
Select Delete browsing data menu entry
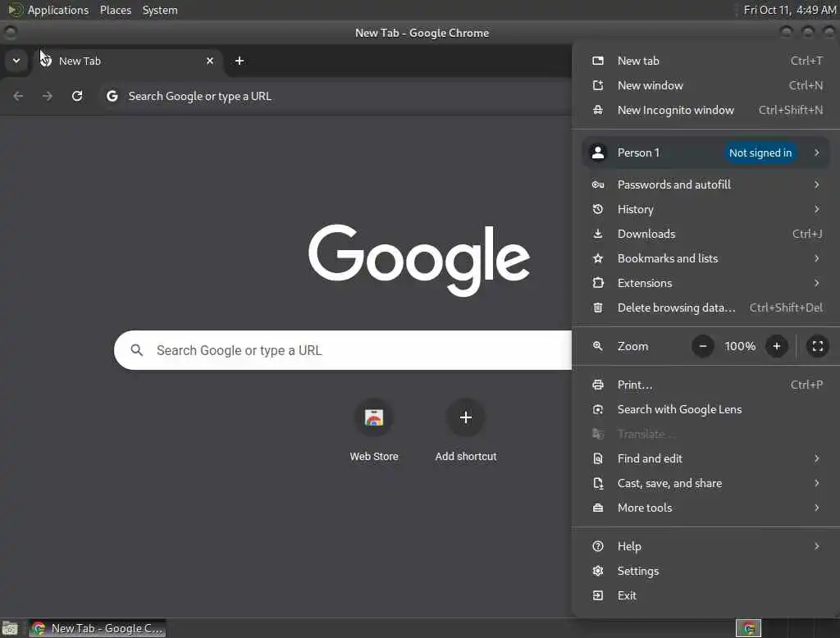706,308
